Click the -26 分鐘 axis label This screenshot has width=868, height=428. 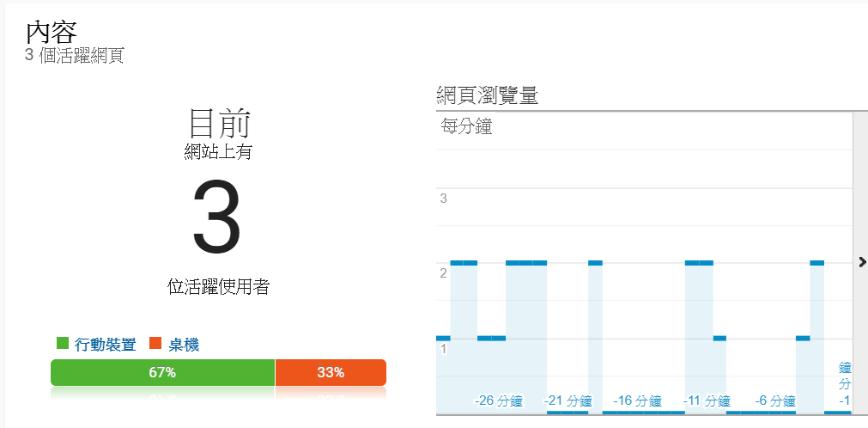point(499,400)
